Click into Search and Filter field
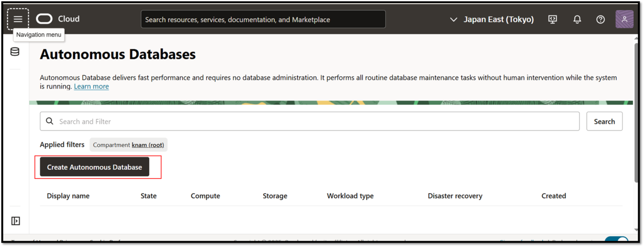The image size is (644, 247). 310,121
